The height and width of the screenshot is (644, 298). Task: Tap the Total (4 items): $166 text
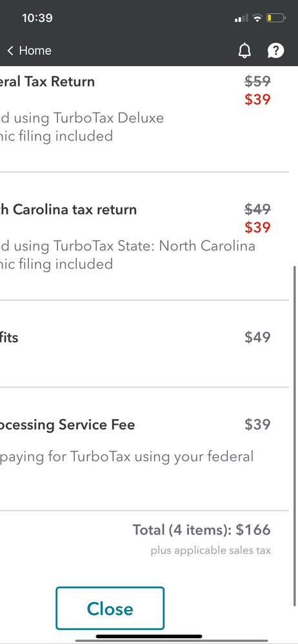coord(201,530)
